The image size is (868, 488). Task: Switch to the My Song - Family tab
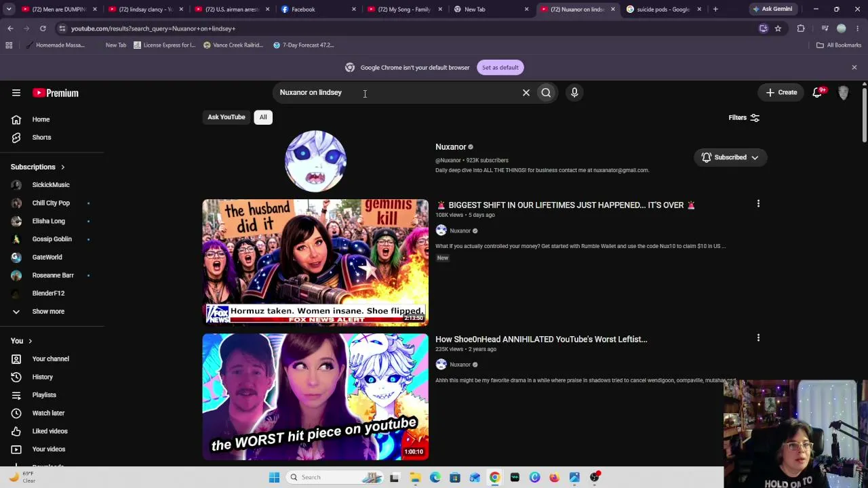click(404, 9)
